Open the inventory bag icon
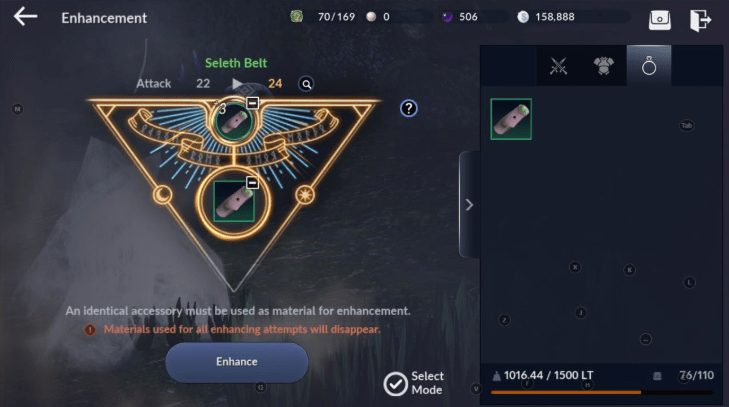 click(x=660, y=20)
